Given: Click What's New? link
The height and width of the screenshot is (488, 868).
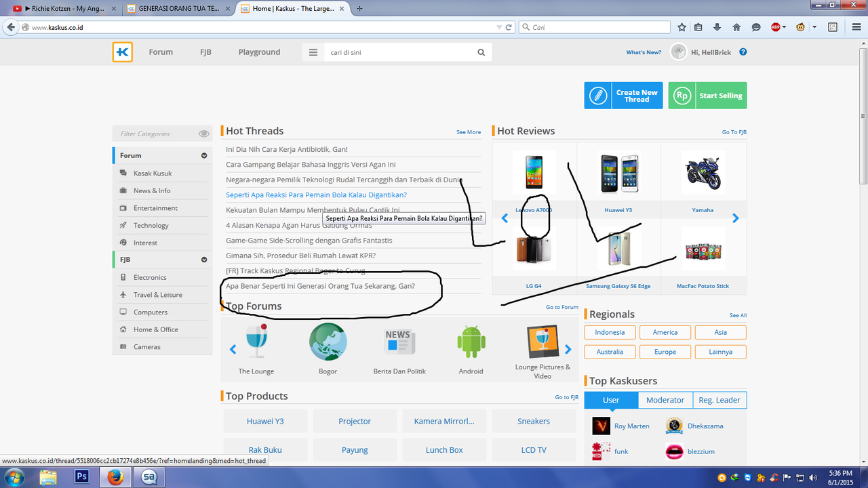Looking at the screenshot, I should point(644,52).
